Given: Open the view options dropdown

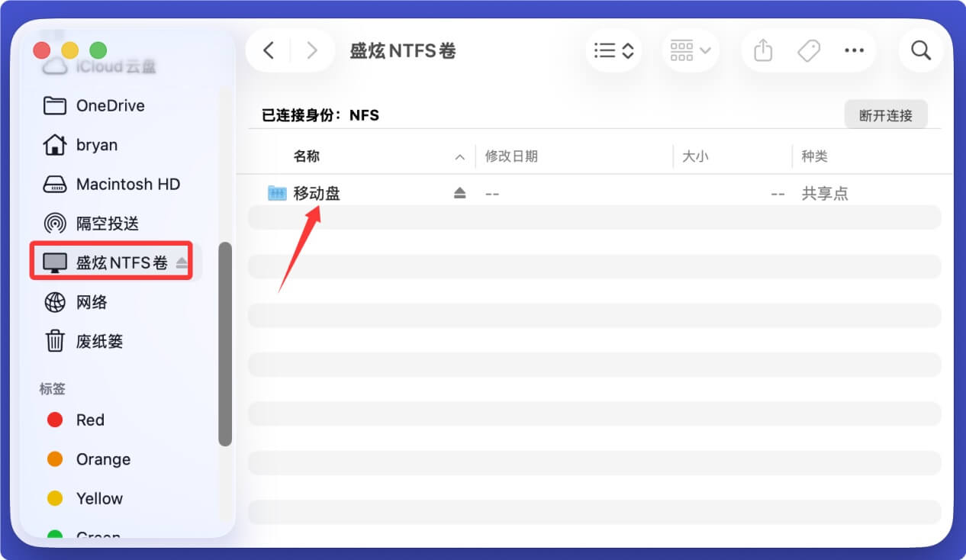Looking at the screenshot, I should 613,50.
